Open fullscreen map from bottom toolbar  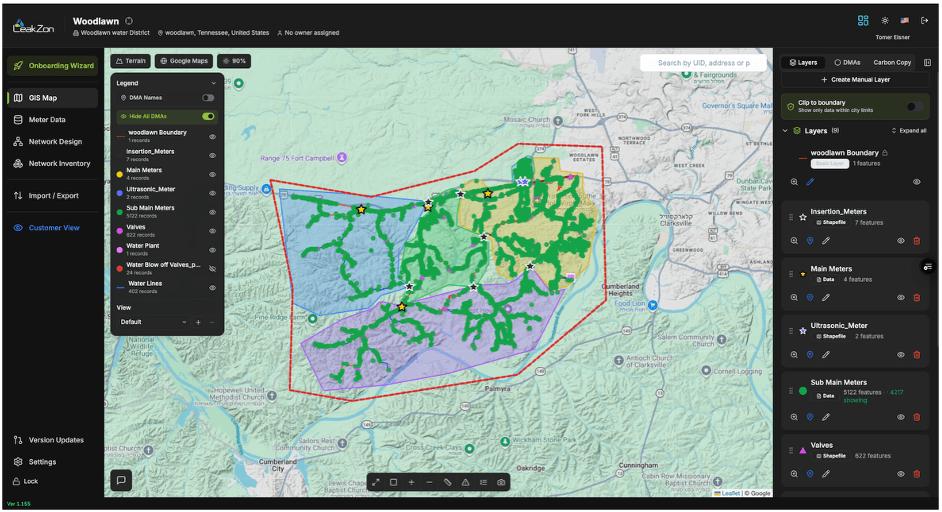coord(375,482)
